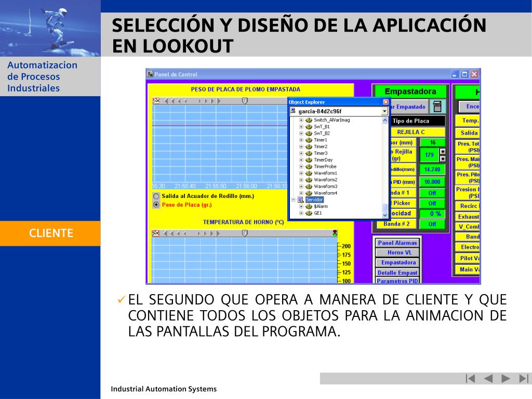Screen dimensions: 532x399
Task: Click the Servidor process icon in Object Explorer
Action: [x=301, y=200]
